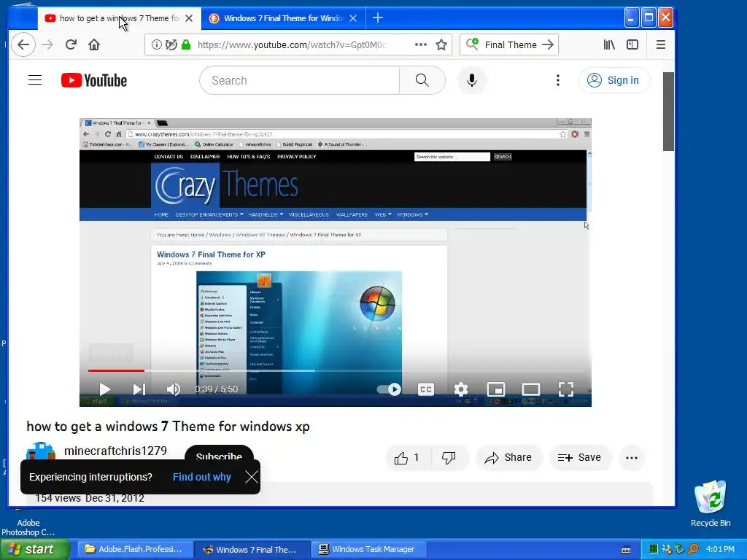Share the video
This screenshot has width=747, height=560.
click(x=508, y=458)
